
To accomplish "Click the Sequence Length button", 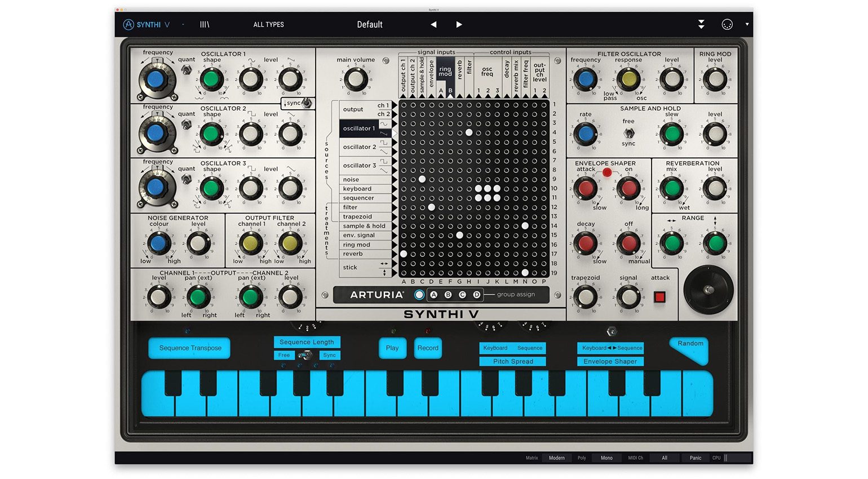I will (x=307, y=341).
